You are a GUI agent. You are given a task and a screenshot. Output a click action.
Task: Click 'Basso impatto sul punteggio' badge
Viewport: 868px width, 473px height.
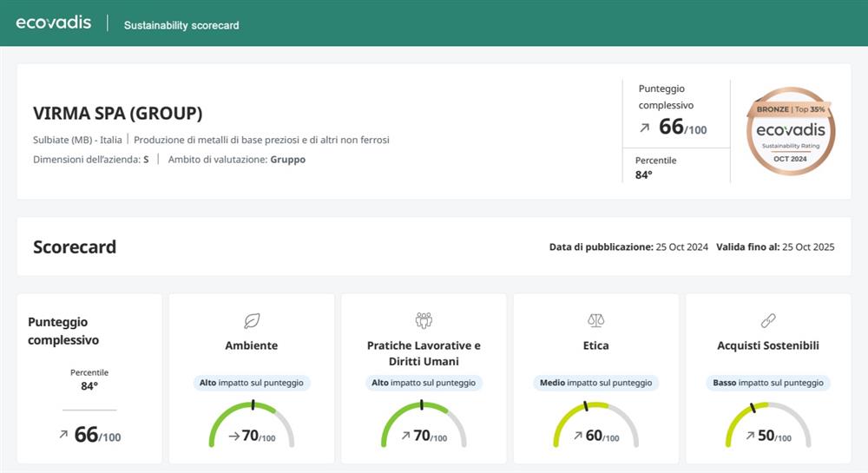coord(768,383)
